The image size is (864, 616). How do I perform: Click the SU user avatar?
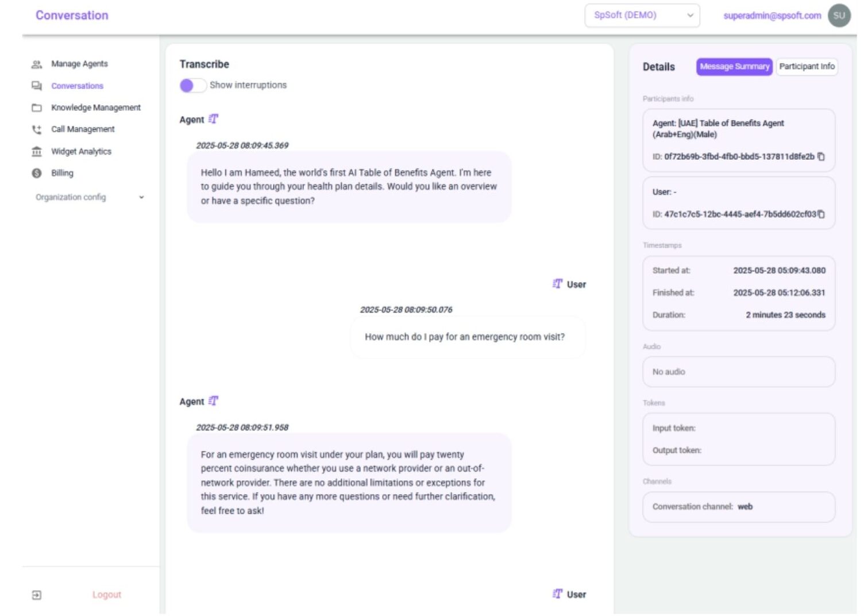point(839,16)
